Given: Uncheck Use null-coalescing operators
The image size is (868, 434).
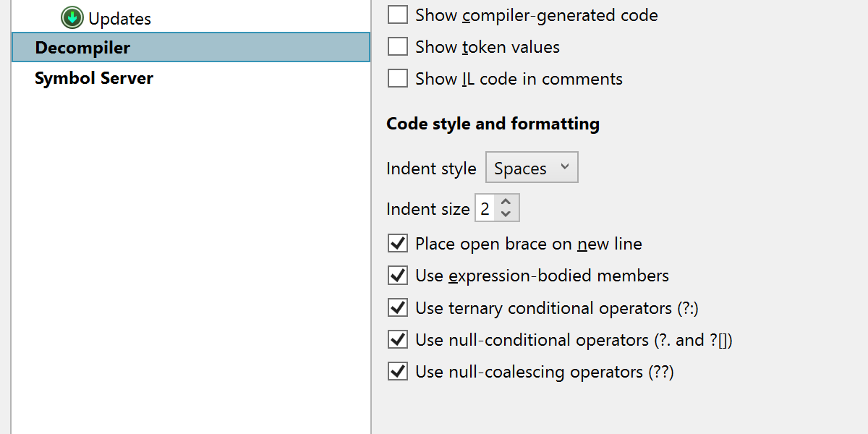Looking at the screenshot, I should pos(398,372).
